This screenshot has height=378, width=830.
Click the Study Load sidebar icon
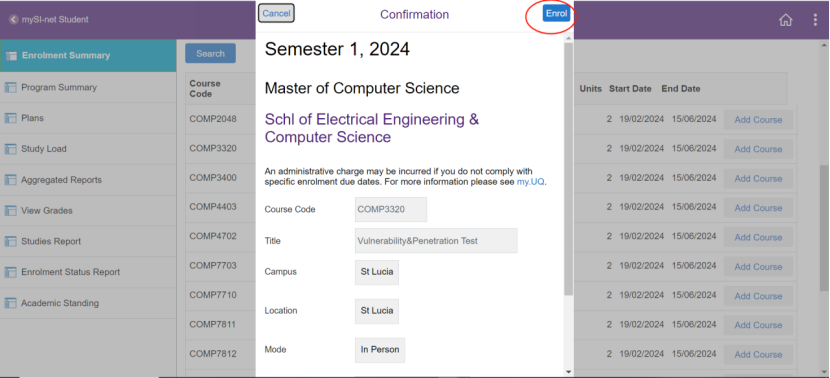(11, 149)
